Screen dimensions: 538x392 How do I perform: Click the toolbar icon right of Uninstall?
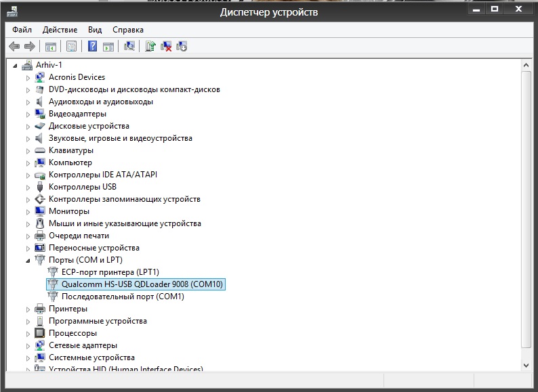(x=182, y=46)
